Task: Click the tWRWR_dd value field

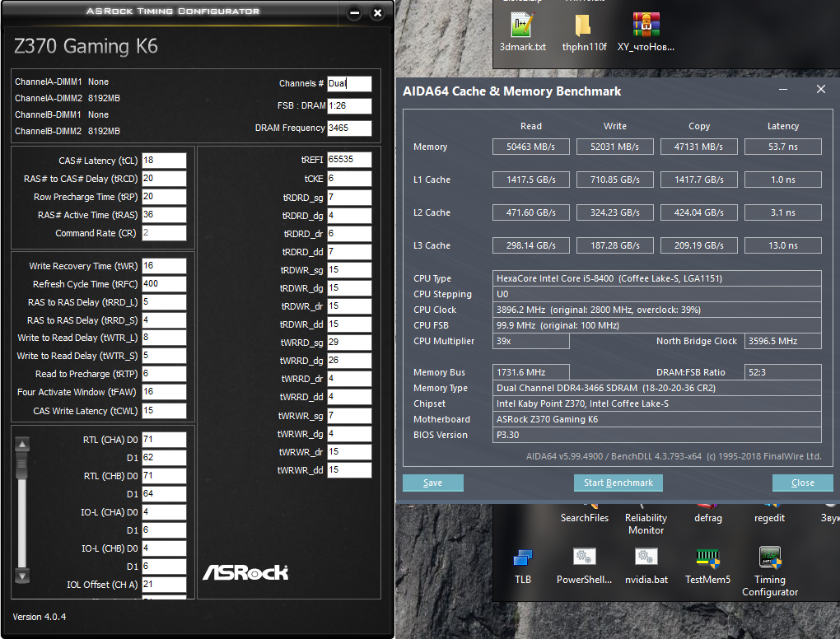Action: coord(349,469)
